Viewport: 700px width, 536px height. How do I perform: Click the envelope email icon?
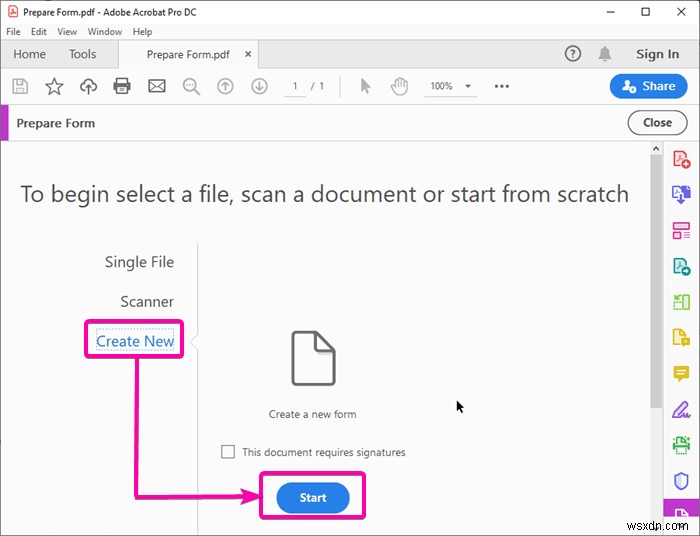click(157, 86)
